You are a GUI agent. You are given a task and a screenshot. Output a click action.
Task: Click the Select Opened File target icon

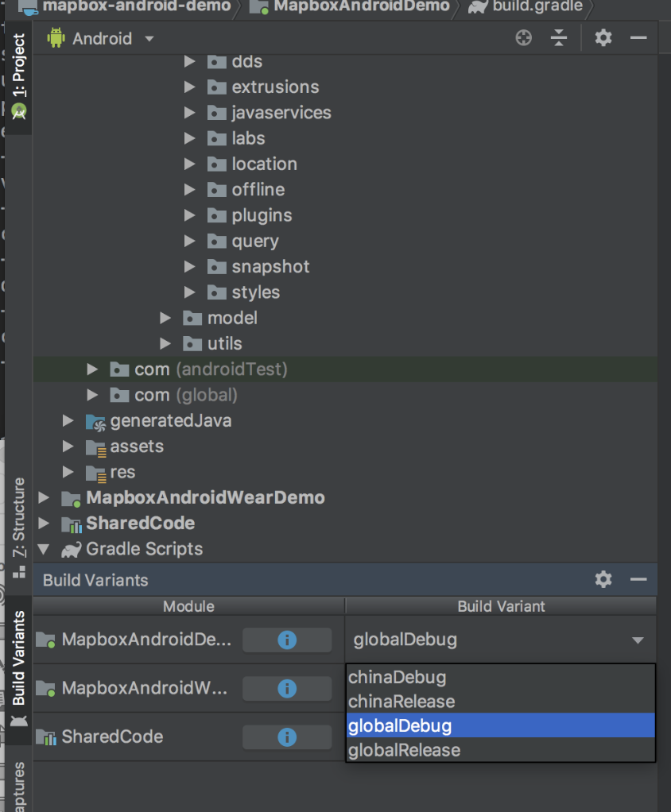point(523,37)
